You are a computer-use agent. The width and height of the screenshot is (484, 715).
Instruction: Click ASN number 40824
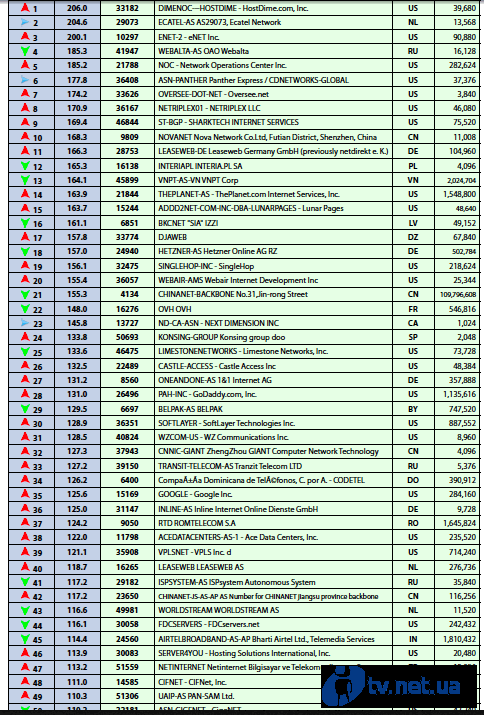tap(127, 437)
